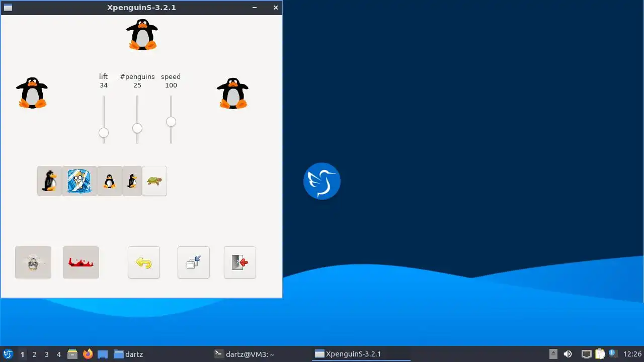644x362 pixels.
Task: Close the XpenguinS window
Action: (x=276, y=8)
